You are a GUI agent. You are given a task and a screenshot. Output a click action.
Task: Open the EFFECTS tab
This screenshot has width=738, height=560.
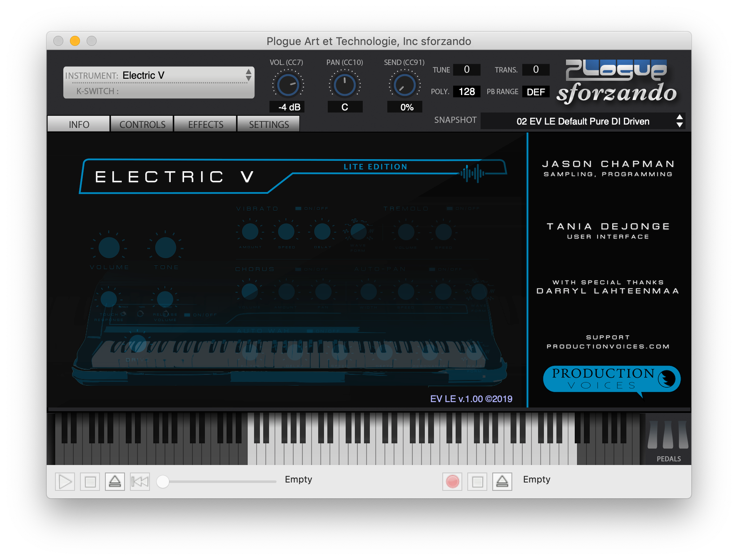pyautogui.click(x=205, y=124)
